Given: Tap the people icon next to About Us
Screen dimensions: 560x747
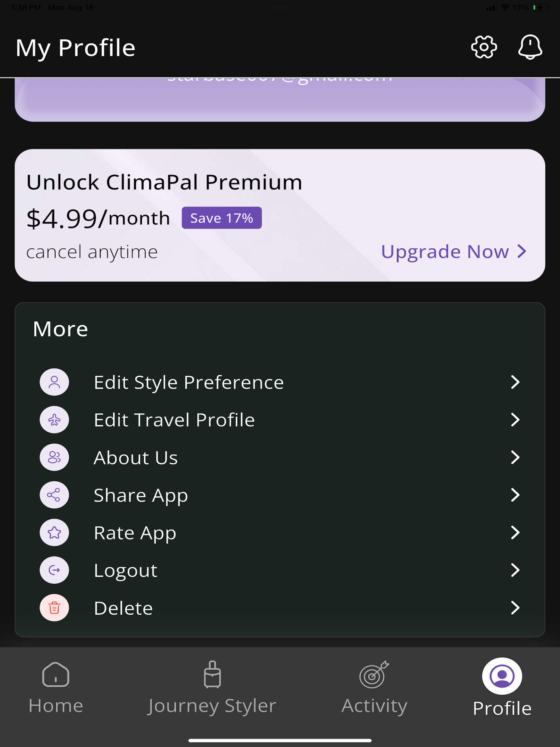Looking at the screenshot, I should (54, 457).
